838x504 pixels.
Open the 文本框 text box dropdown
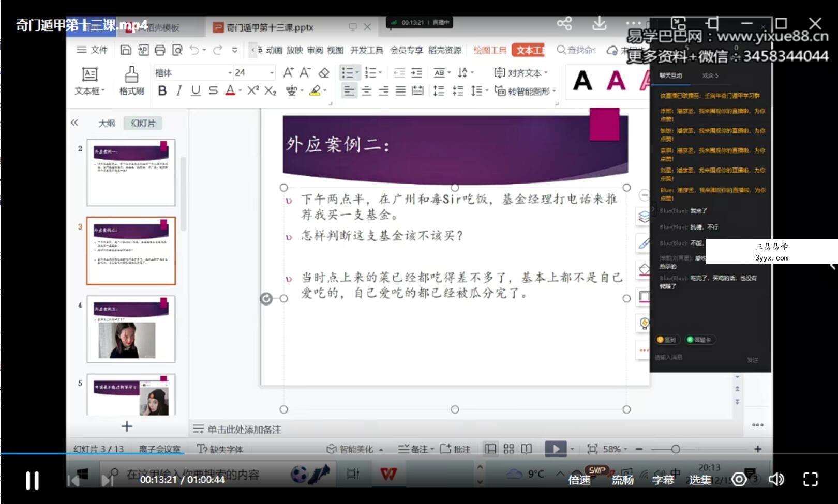(x=90, y=91)
